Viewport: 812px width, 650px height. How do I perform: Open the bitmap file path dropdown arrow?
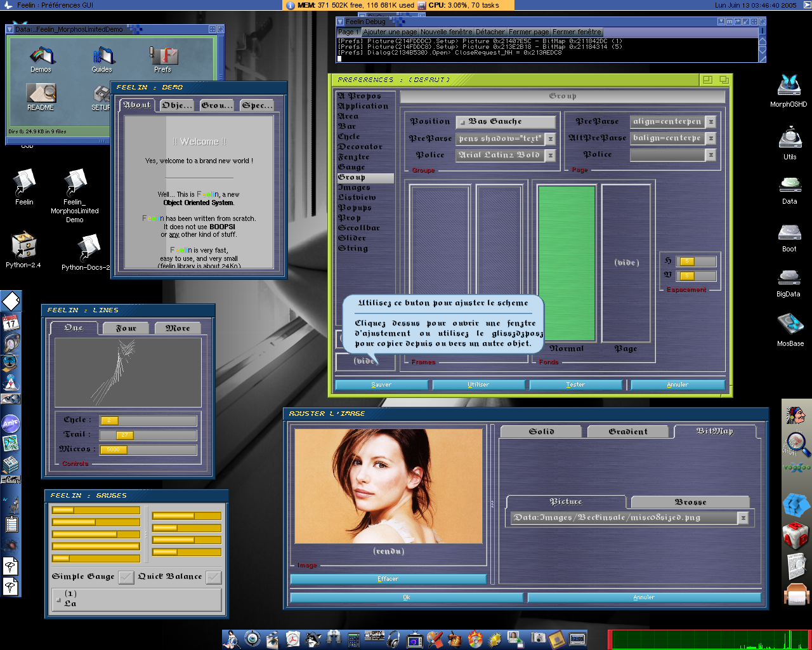coord(743,518)
